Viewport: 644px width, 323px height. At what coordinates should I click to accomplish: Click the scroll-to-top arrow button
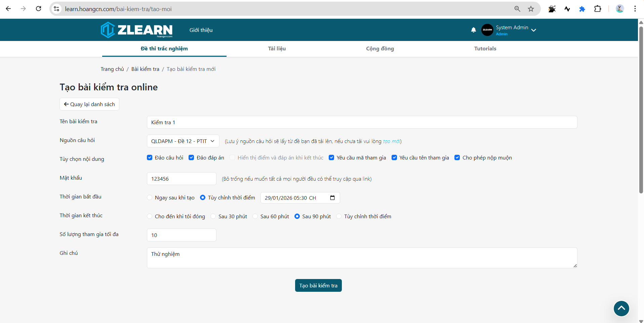coord(621,308)
